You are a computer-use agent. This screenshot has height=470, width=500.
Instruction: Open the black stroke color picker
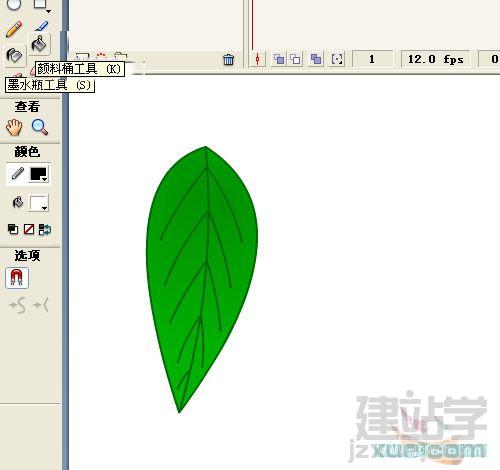click(39, 174)
